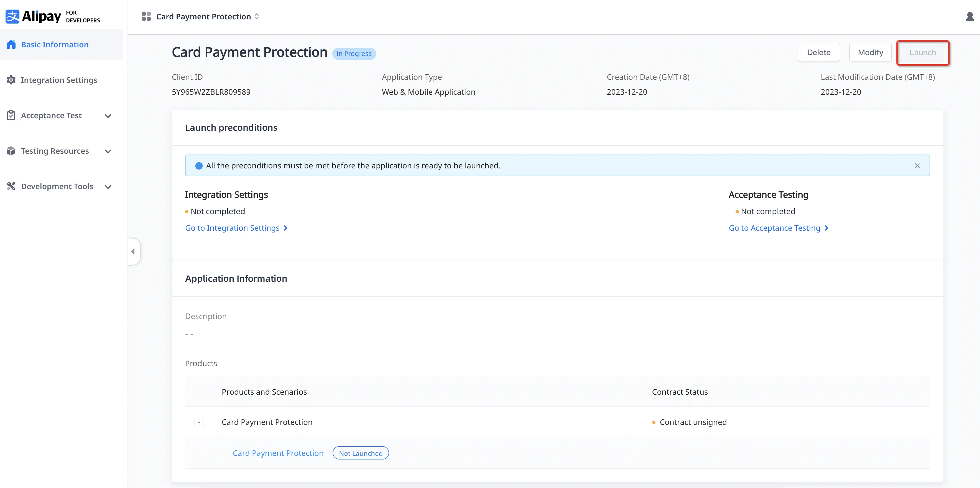Expand the Testing Resources menu chevron
Screen dimensions: 980x488
108,151
